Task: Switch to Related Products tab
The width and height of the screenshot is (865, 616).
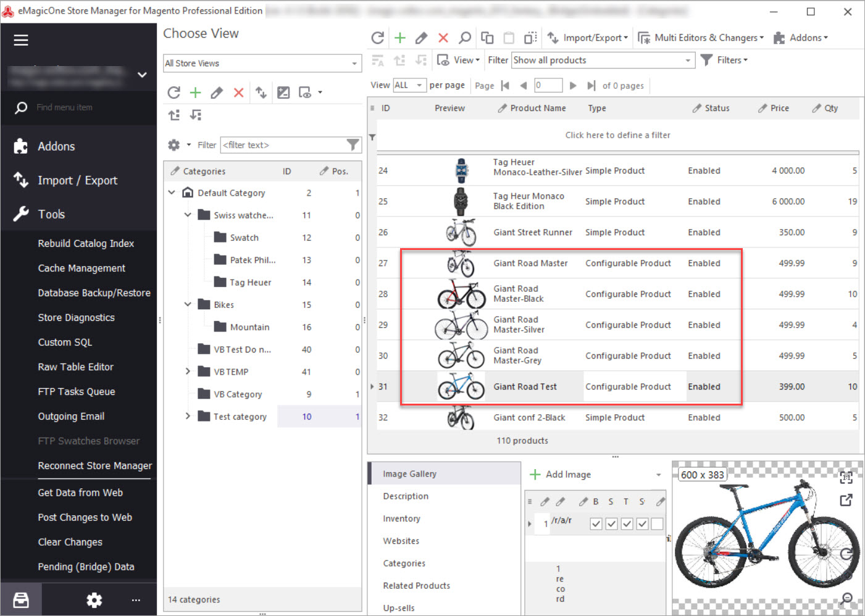Action: point(416,586)
